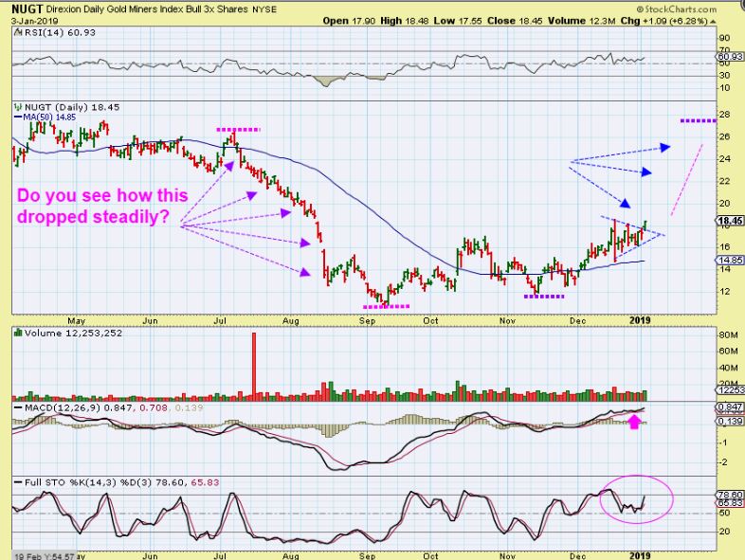Click the 3-Jan-2019 date label
Screen dimensions: 745x560
click(35, 21)
